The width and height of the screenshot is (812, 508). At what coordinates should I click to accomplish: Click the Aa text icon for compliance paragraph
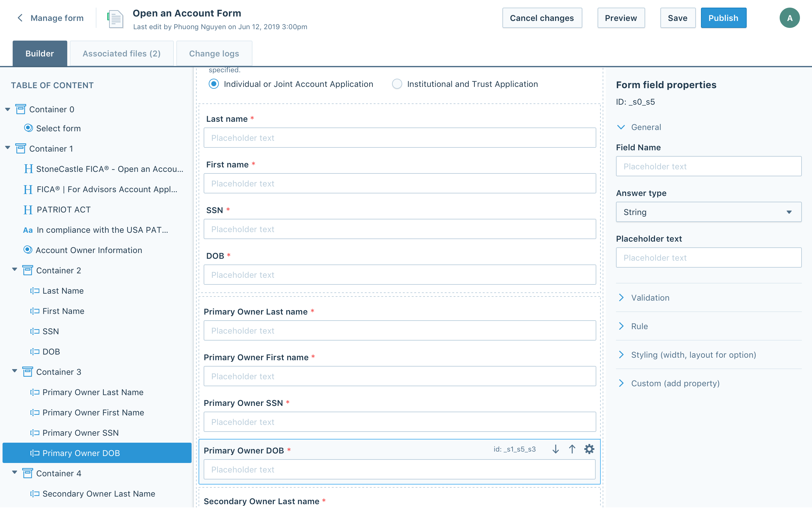(28, 230)
